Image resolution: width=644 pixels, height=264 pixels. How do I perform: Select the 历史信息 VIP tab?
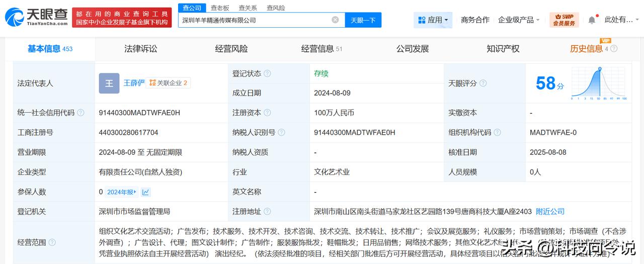tap(589, 49)
